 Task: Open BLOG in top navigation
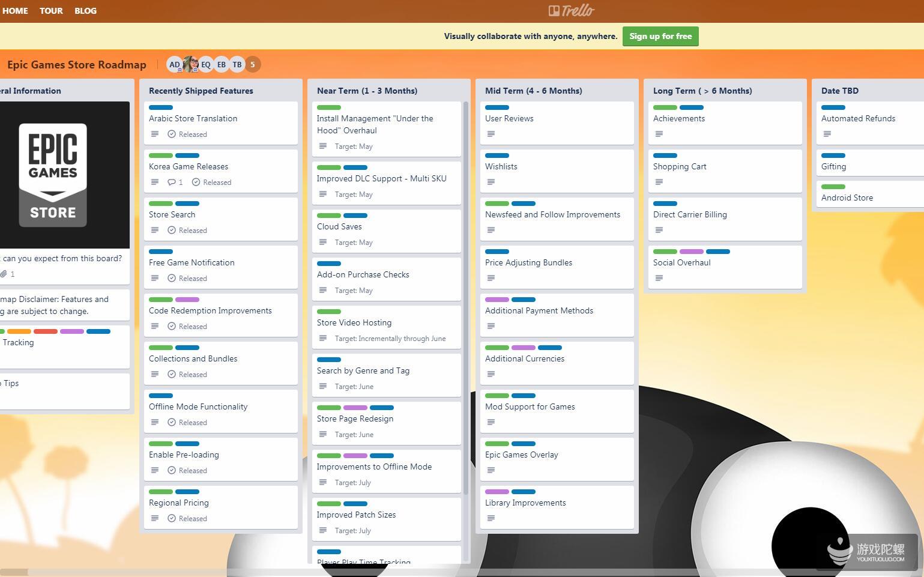[x=85, y=11]
